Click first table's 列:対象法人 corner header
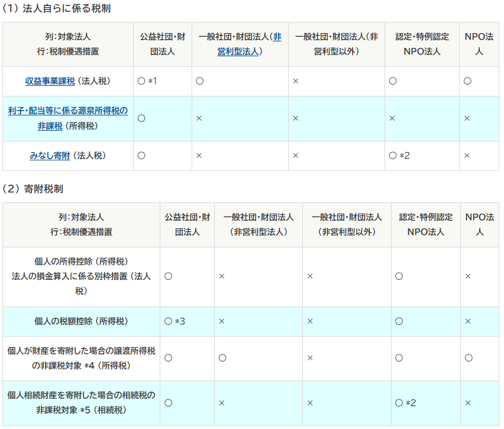504x429 pixels. click(67, 44)
